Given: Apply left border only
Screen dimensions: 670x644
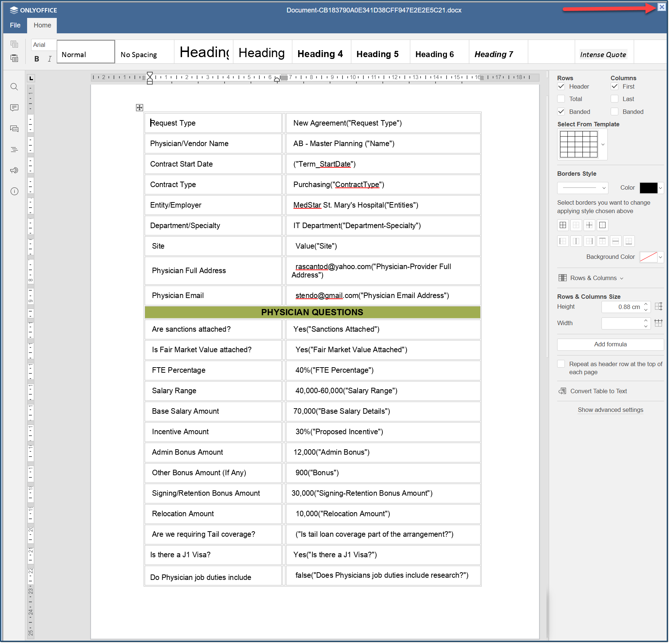Looking at the screenshot, I should [x=563, y=241].
